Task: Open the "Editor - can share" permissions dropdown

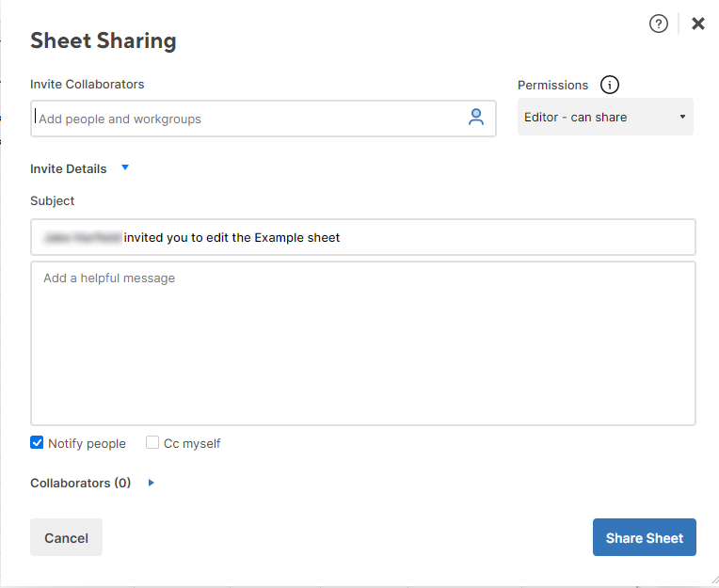Action: pyautogui.click(x=604, y=118)
